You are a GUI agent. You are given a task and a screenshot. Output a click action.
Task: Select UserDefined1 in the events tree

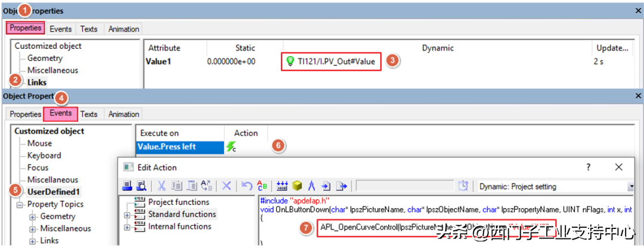point(53,192)
